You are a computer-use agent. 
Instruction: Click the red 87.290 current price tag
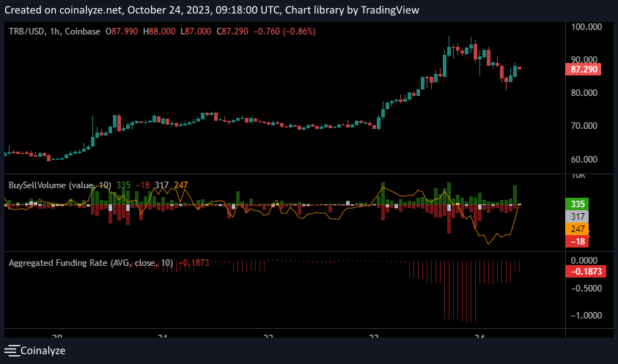584,70
